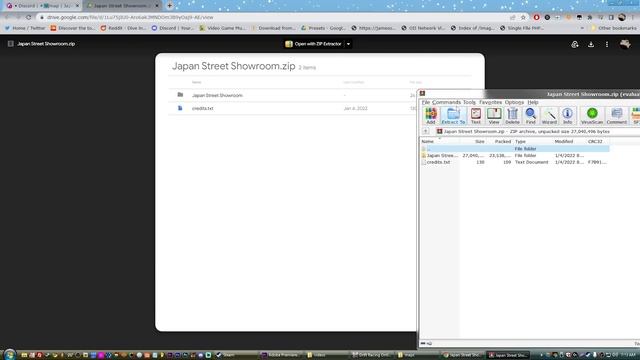
Task: Run VirusScan from the WinRAR toolbar
Action: 592,116
